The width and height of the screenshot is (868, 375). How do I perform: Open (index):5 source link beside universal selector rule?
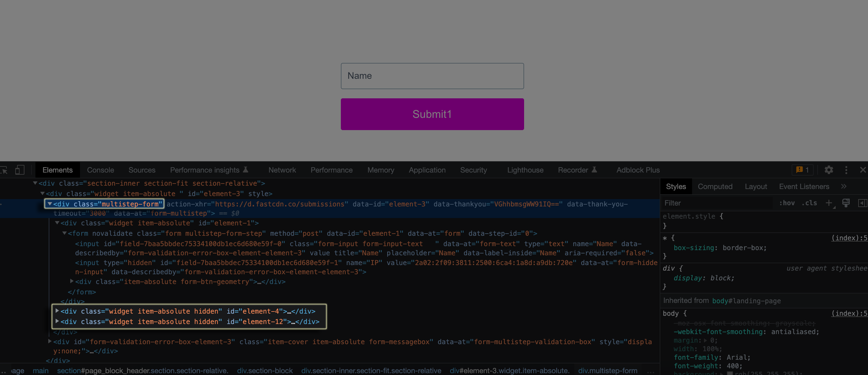(x=849, y=238)
